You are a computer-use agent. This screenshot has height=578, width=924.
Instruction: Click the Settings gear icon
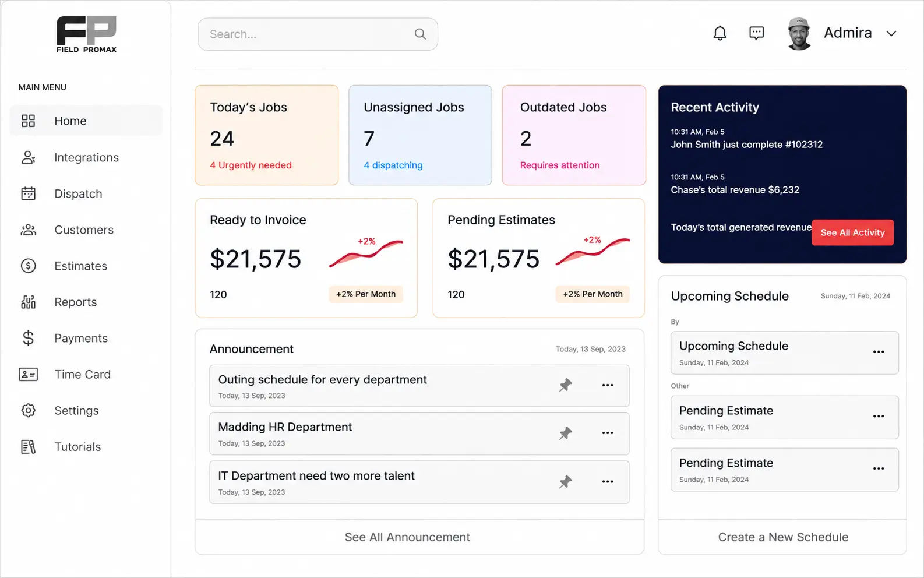[28, 410]
